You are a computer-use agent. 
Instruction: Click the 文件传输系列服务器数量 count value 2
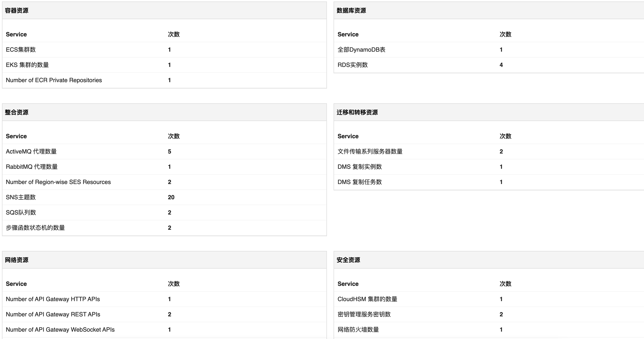(x=501, y=151)
